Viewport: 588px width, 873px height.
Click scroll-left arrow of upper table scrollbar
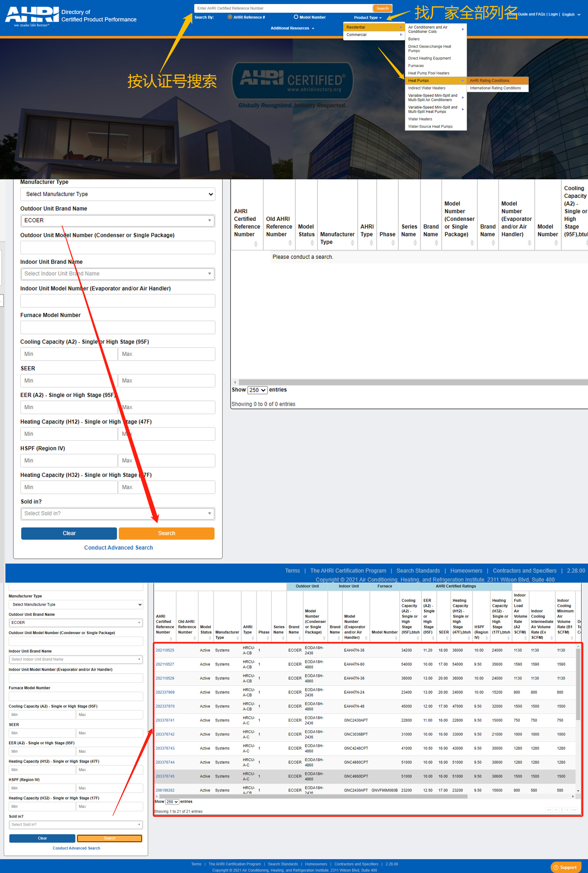[235, 382]
